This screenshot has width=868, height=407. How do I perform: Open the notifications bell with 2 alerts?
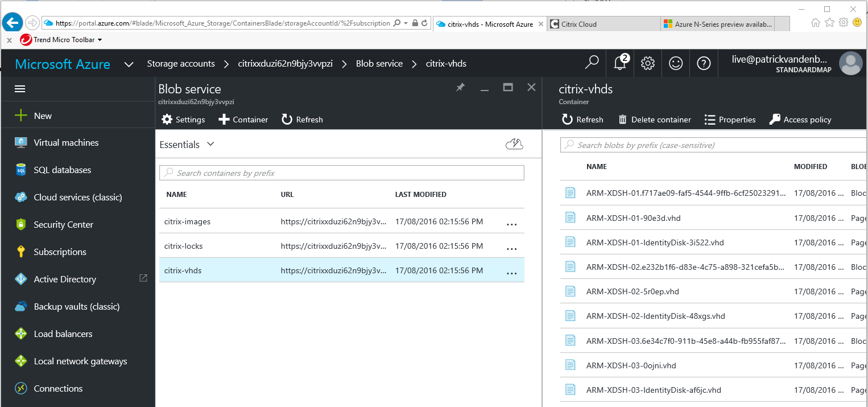coord(620,63)
